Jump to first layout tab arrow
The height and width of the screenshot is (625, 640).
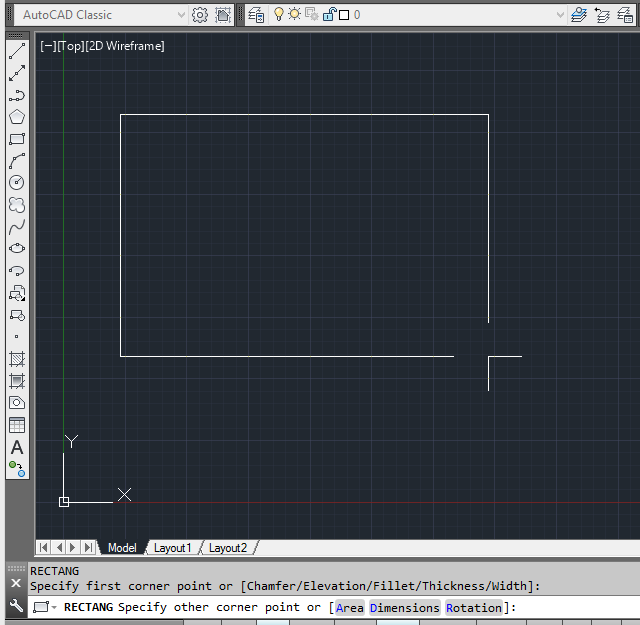coord(43,547)
